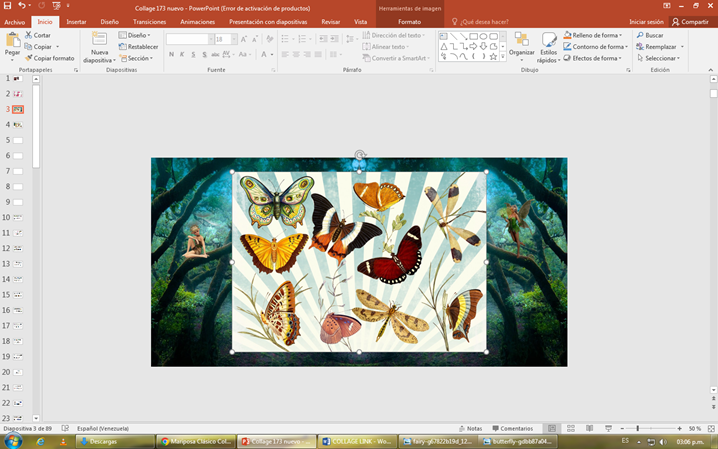
Task: Click the Buscar search icon
Action: point(640,35)
